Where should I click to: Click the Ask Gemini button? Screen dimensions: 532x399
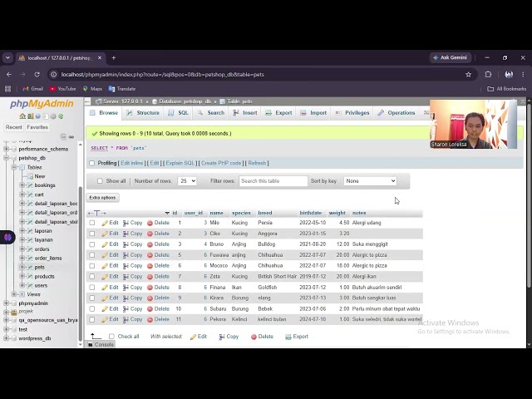tap(451, 57)
